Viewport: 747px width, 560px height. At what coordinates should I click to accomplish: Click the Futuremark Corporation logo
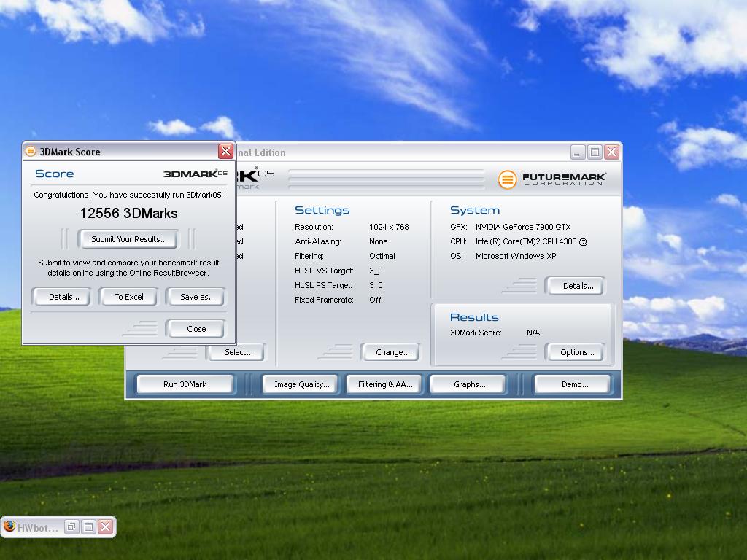click(x=551, y=179)
